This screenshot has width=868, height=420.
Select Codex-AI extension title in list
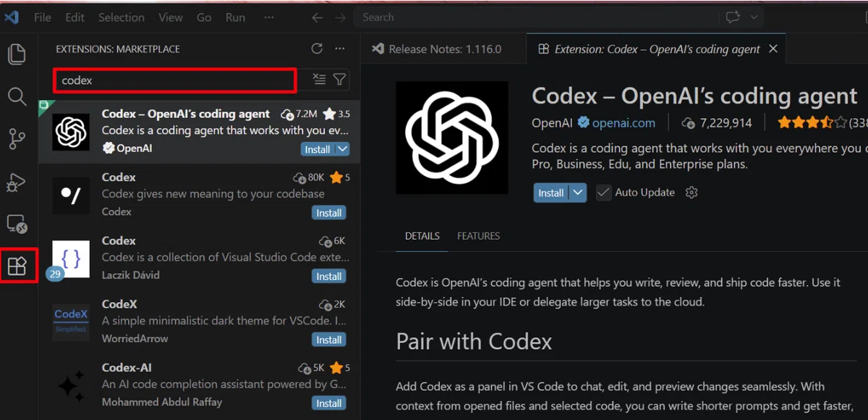pos(127,368)
